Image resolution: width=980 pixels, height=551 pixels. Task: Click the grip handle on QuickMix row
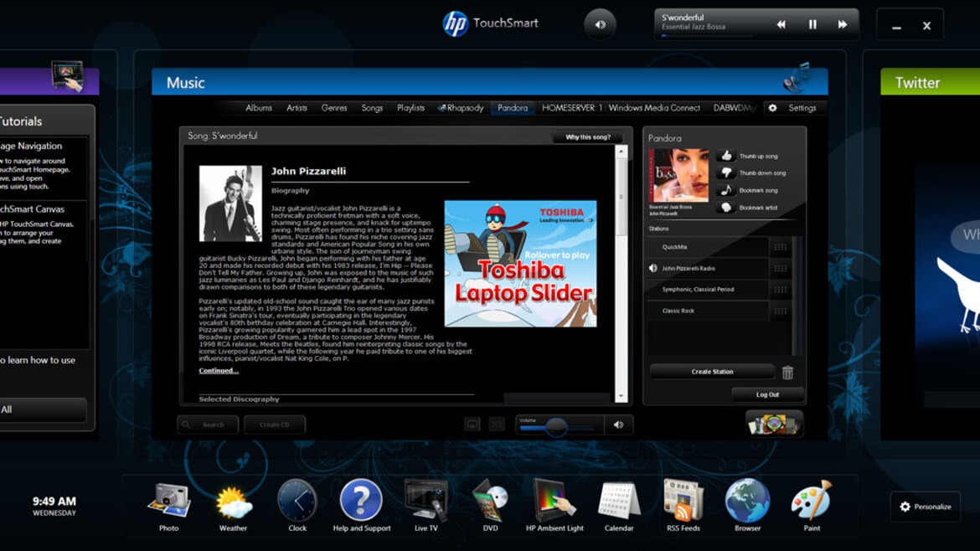pyautogui.click(x=780, y=247)
